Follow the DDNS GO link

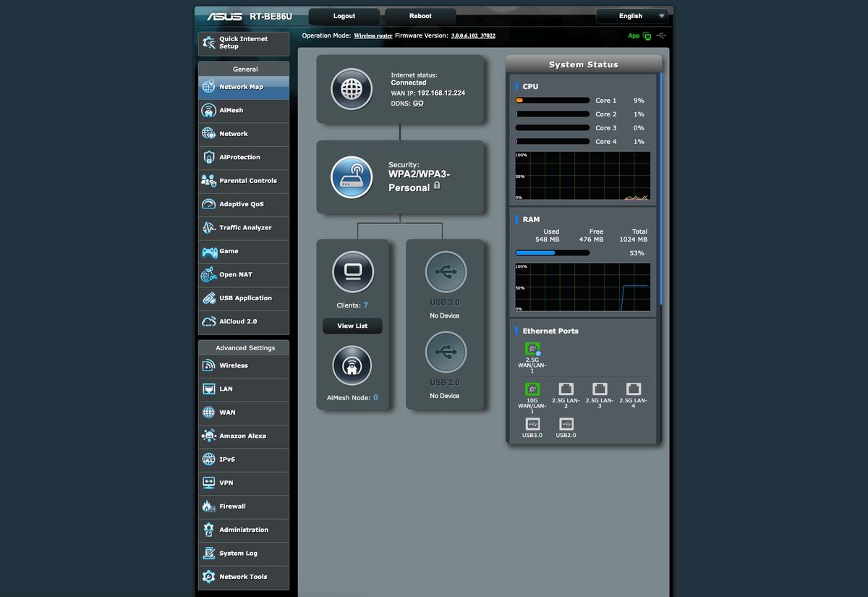coord(418,103)
